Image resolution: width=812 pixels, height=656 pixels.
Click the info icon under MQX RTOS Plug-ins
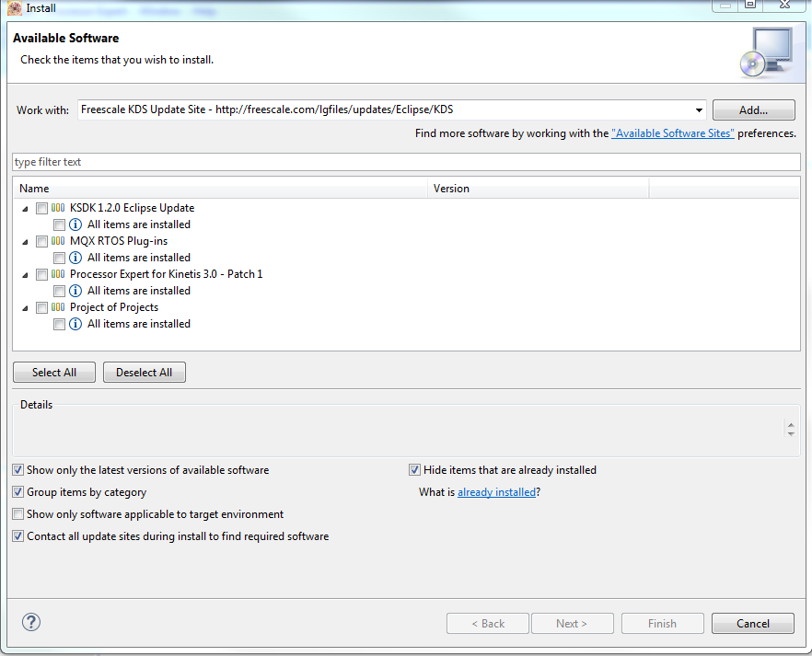75,258
